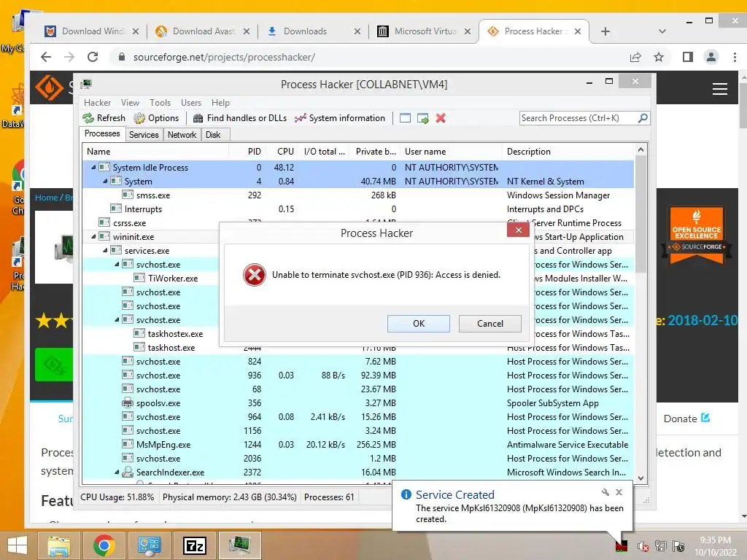Collapse the SearchIndexer.exe node
The height and width of the screenshot is (560, 747).
[x=117, y=472]
